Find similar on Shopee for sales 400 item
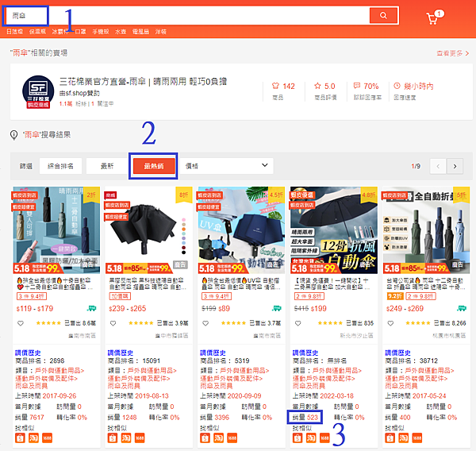The image size is (476, 451). (x=390, y=438)
